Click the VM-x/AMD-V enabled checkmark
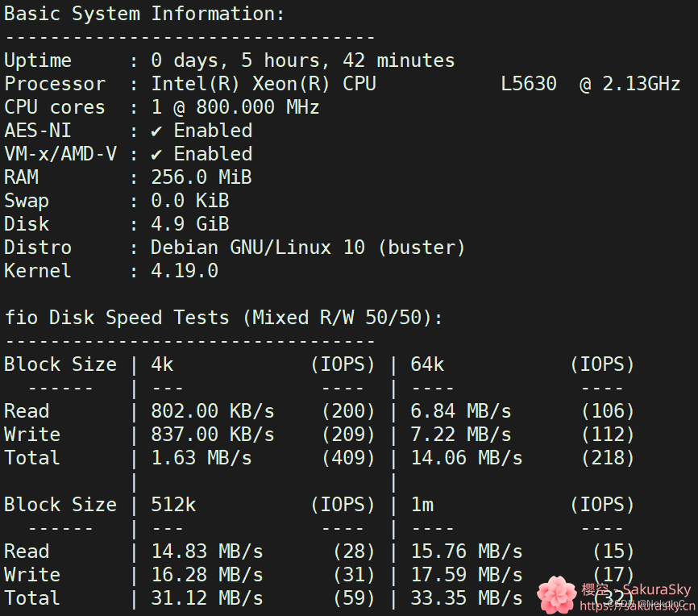698x616 pixels. 157,154
